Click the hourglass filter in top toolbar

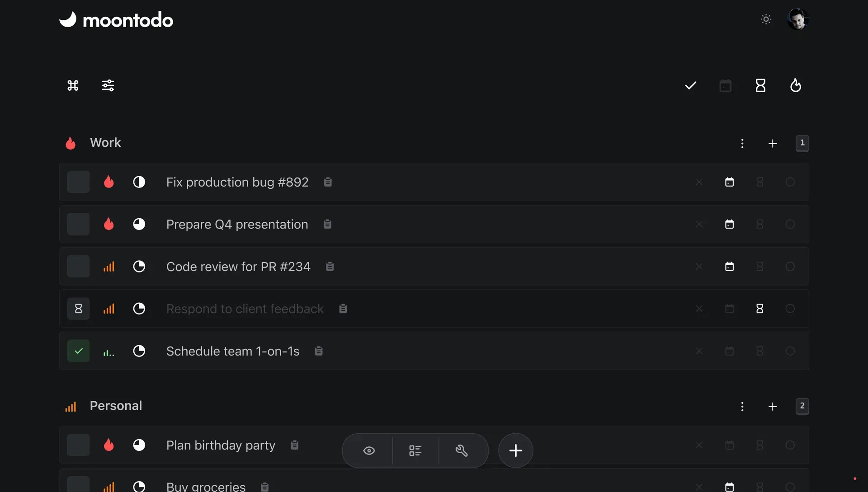pyautogui.click(x=760, y=85)
